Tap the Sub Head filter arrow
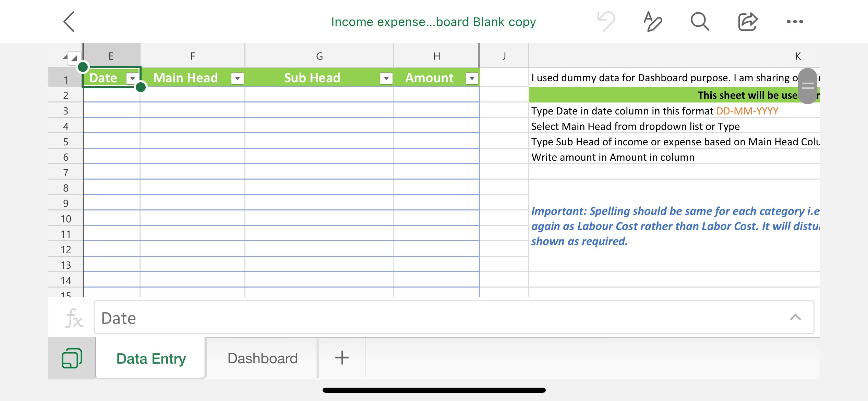868x401 pixels. tap(385, 78)
